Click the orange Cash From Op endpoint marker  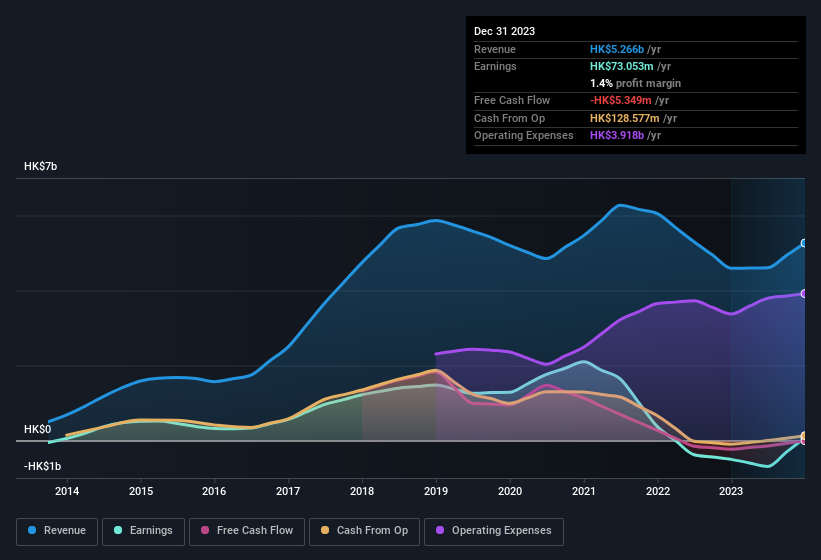(804, 435)
